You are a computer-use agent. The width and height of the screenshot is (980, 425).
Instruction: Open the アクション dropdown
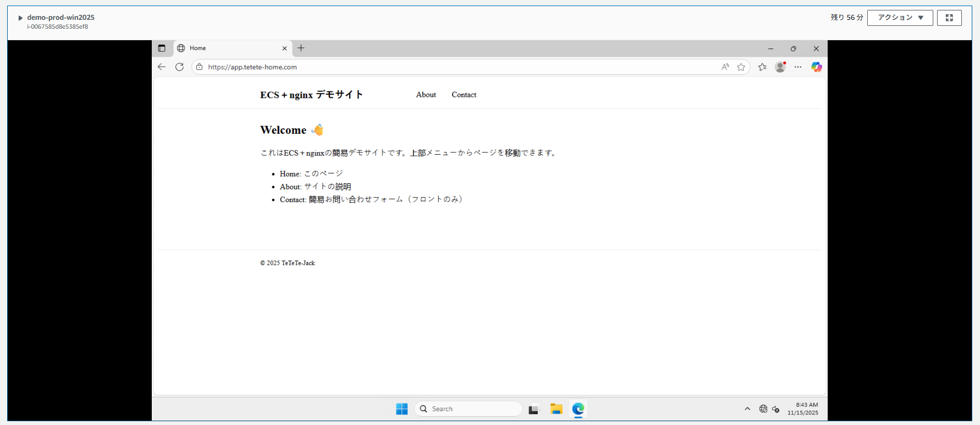(900, 18)
